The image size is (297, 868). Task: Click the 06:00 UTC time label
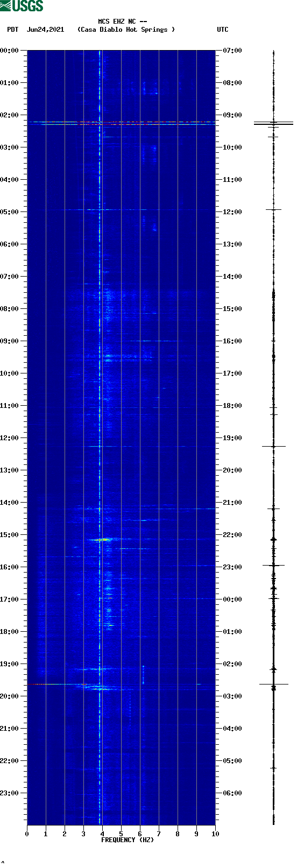click(x=232, y=793)
